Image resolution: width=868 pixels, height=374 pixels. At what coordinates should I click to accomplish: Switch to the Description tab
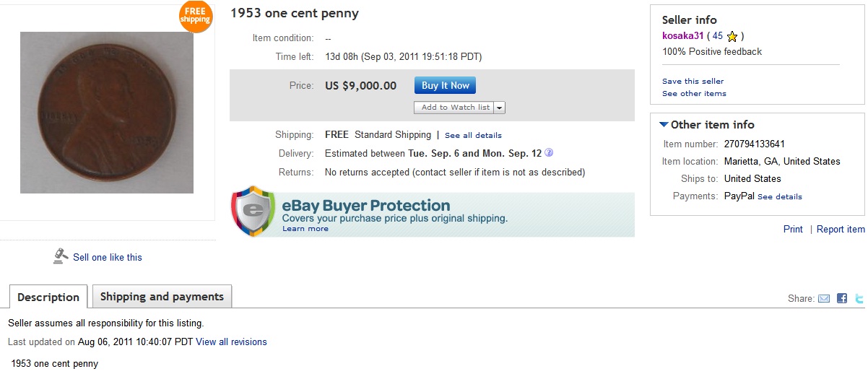point(48,297)
